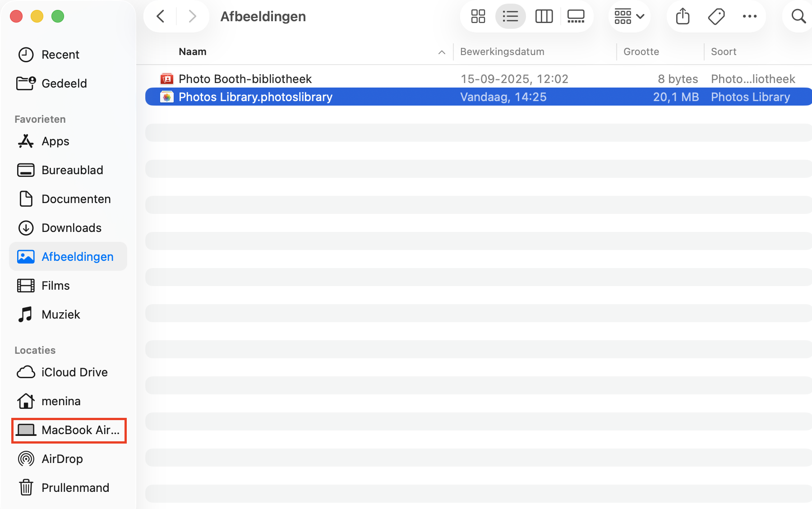Open iCloud Drive from the sidebar

click(74, 372)
